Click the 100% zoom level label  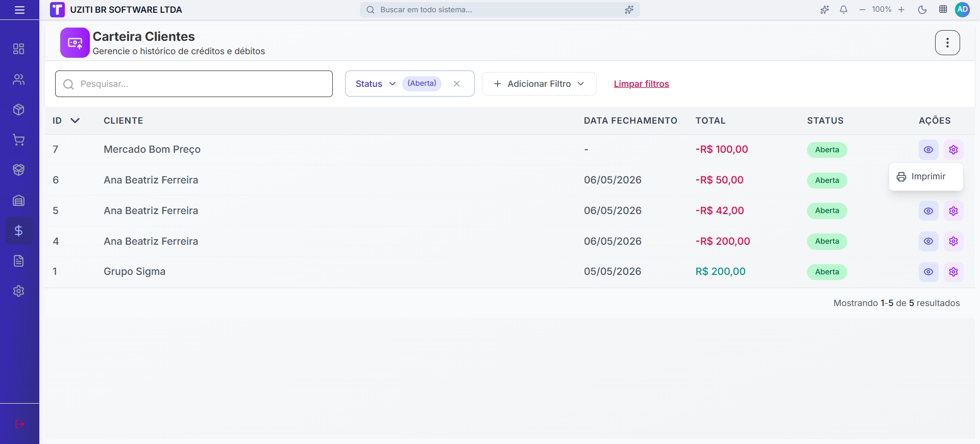(x=881, y=10)
